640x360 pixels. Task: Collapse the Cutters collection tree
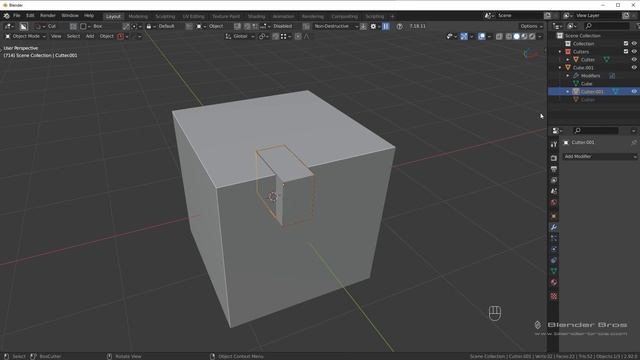pos(560,52)
